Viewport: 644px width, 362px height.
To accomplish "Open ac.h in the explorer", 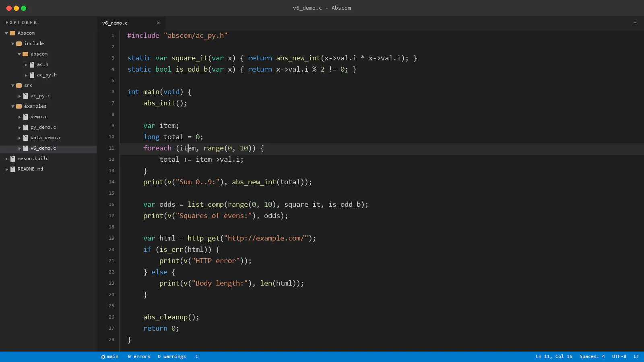I will point(43,64).
